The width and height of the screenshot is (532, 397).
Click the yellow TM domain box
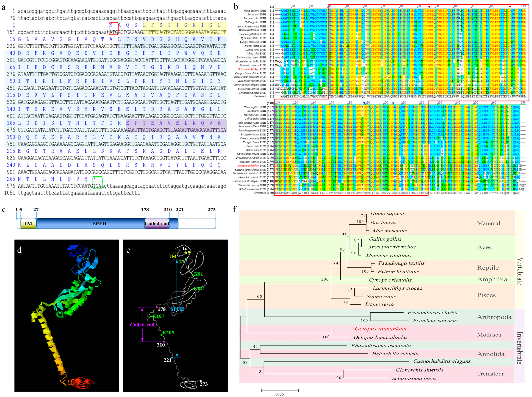coord(28,223)
